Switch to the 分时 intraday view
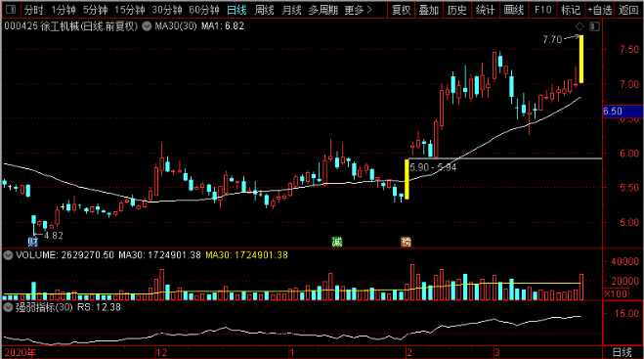Screen dimensions: 644x359 (33, 10)
